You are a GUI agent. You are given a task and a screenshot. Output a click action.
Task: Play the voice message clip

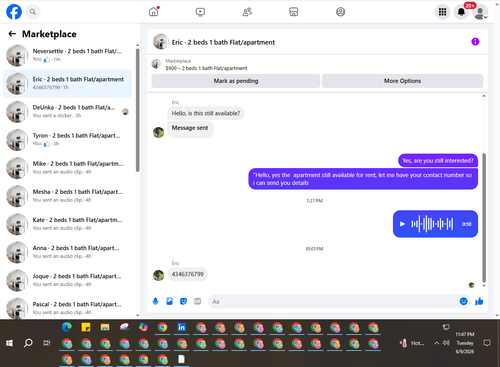402,224
